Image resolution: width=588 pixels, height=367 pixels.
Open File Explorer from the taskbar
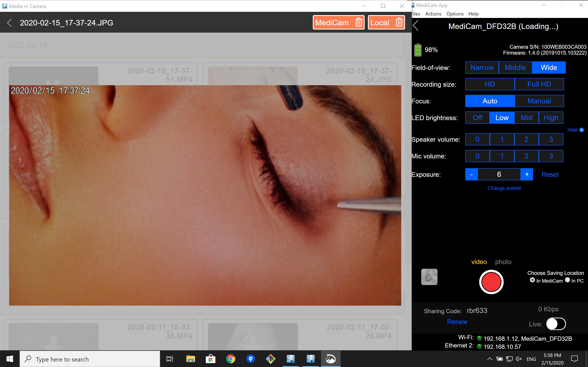tap(190, 359)
